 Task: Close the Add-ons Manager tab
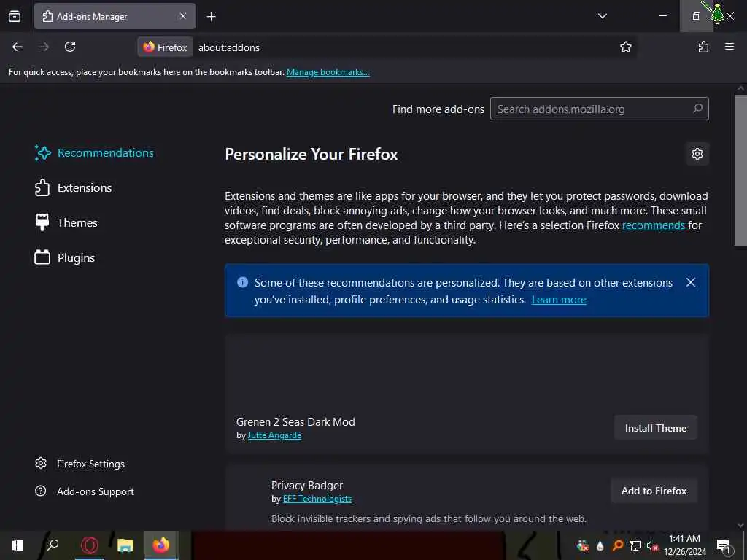pos(183,16)
